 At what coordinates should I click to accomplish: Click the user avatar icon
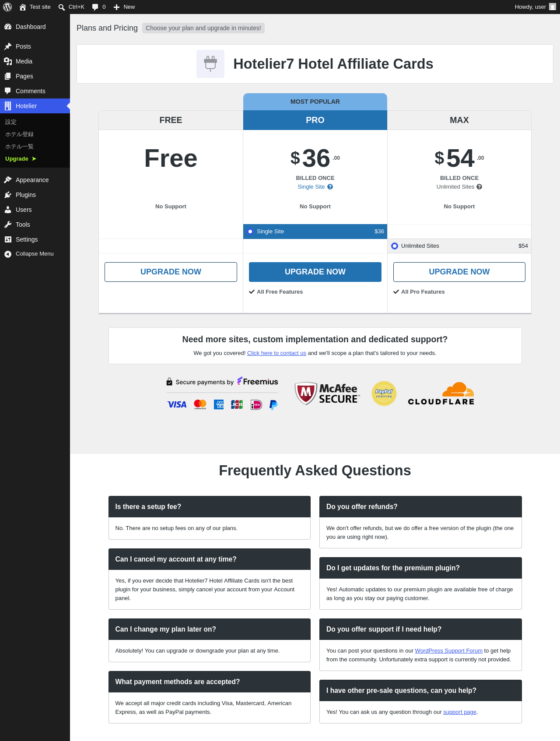click(x=553, y=7)
